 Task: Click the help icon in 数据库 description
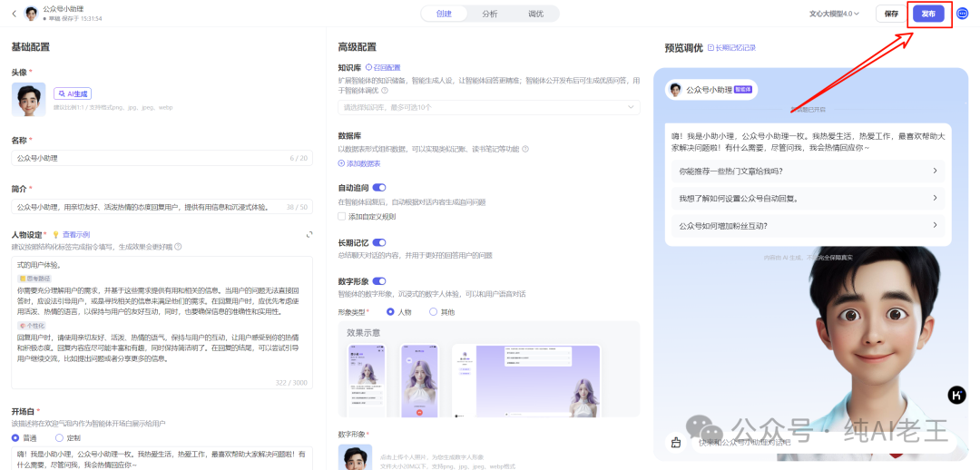tap(525, 149)
